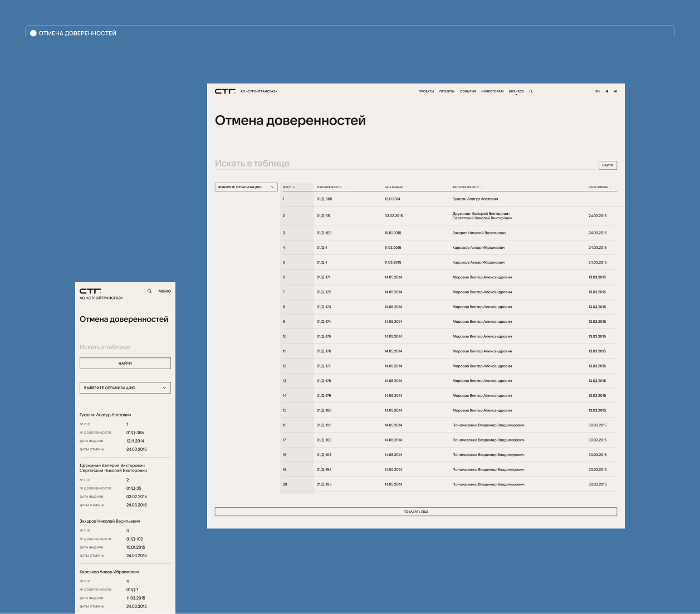Image resolution: width=700 pixels, height=614 pixels.
Task: Expand the desktop ВЫБЕРИТЕ ОРГАНИЗАЦИЮ dropdown
Action: pos(246,187)
